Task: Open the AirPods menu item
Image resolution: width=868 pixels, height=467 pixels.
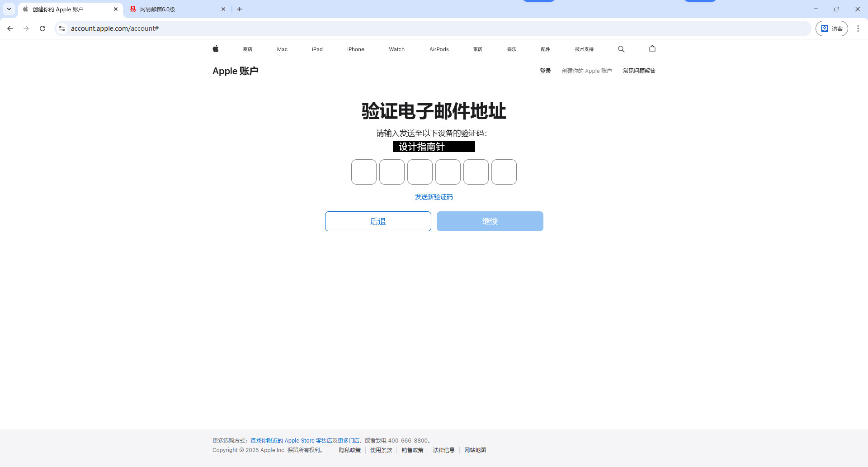Action: (x=439, y=49)
